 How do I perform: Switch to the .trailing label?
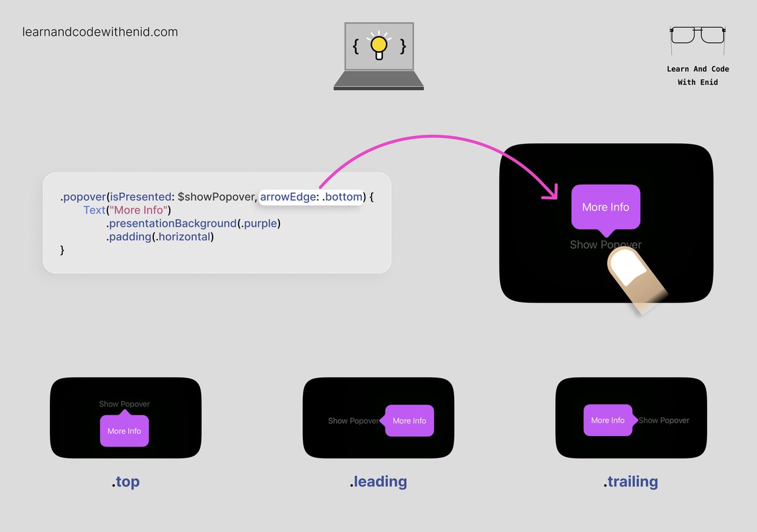[x=630, y=481]
